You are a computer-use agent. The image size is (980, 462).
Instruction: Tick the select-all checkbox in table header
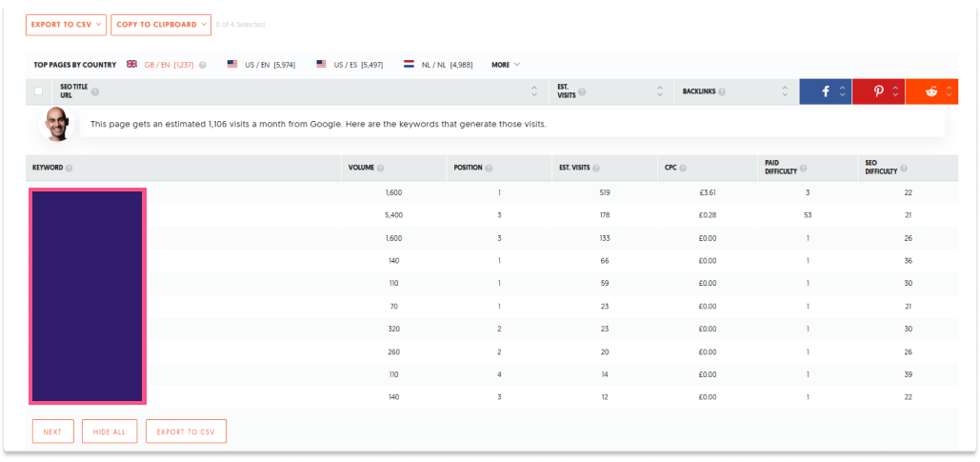39,91
